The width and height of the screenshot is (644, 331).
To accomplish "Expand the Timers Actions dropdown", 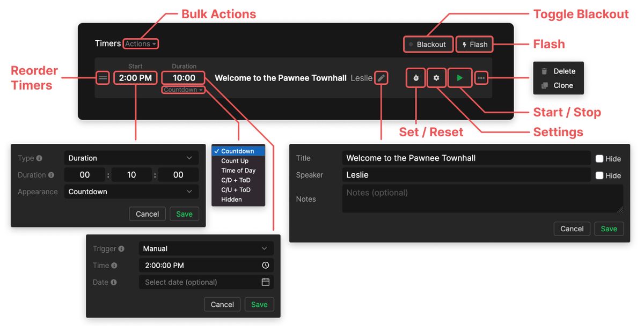I will pos(141,44).
